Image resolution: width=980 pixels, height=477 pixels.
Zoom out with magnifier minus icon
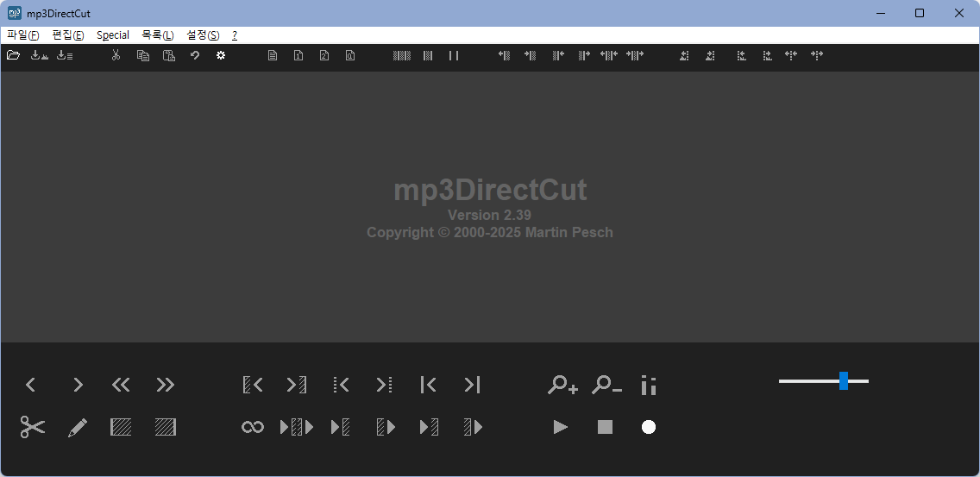coord(606,385)
